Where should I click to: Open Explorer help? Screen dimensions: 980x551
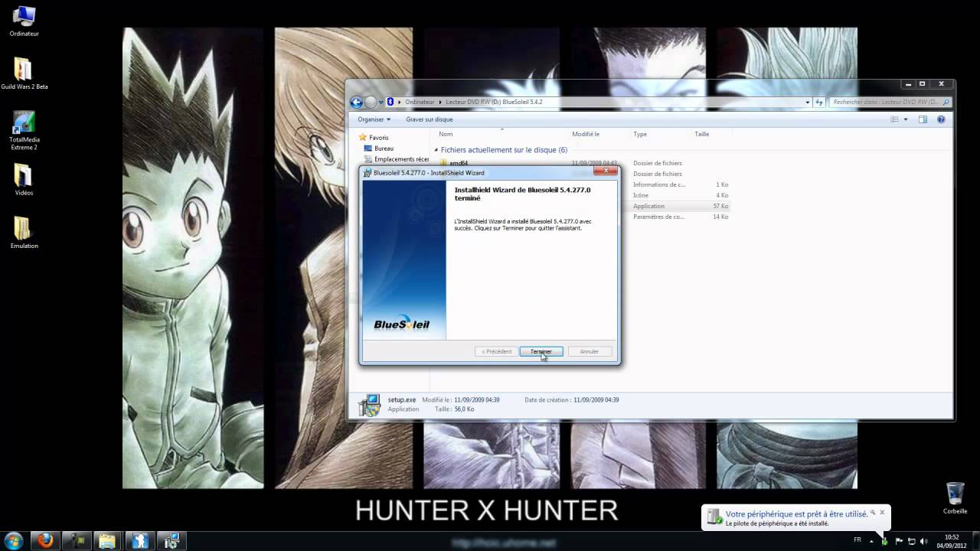[x=941, y=119]
